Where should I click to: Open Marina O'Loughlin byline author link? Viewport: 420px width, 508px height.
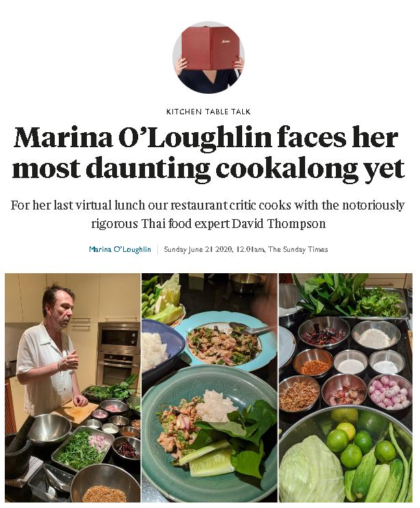tap(120, 249)
